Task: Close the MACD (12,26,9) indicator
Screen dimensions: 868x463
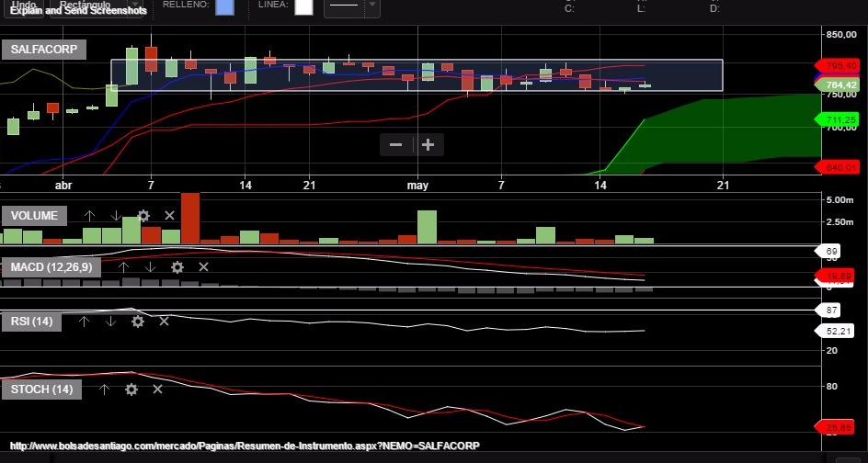Action: [203, 267]
